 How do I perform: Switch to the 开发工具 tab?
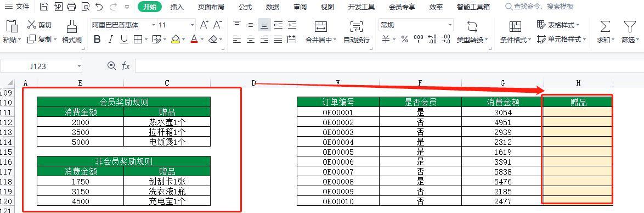361,7
